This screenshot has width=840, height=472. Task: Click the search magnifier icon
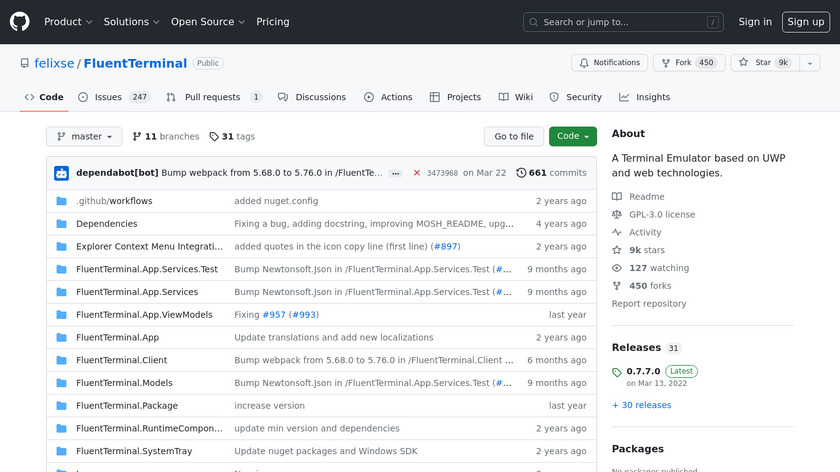click(534, 22)
